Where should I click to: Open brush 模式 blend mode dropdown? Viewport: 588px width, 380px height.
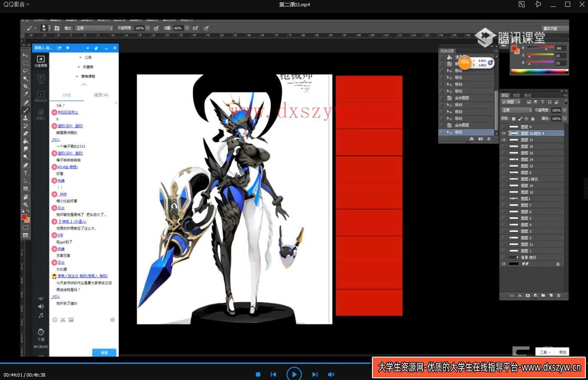pyautogui.click(x=94, y=28)
